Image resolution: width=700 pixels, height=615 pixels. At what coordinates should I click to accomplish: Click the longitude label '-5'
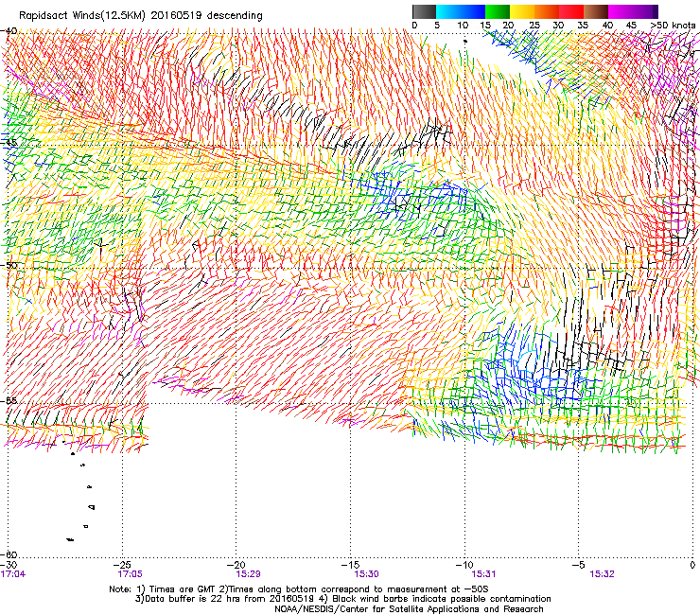tap(578, 565)
